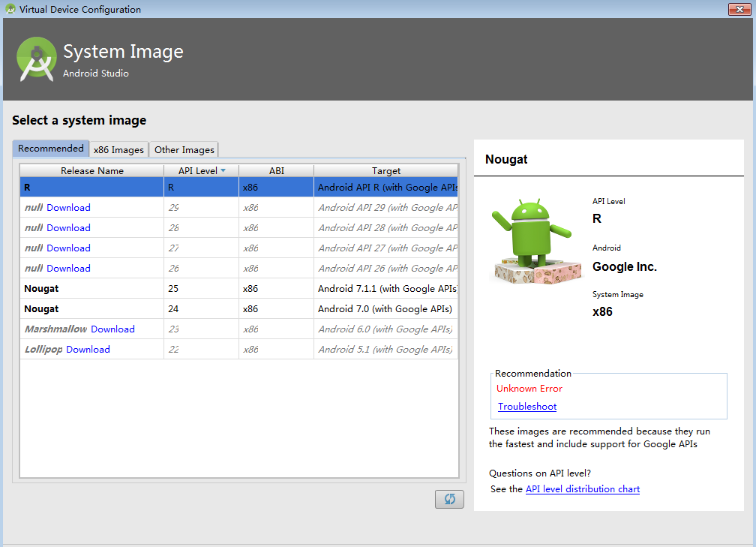Click the 'Android API 27' target cell
The height and width of the screenshot is (547, 756).
385,248
